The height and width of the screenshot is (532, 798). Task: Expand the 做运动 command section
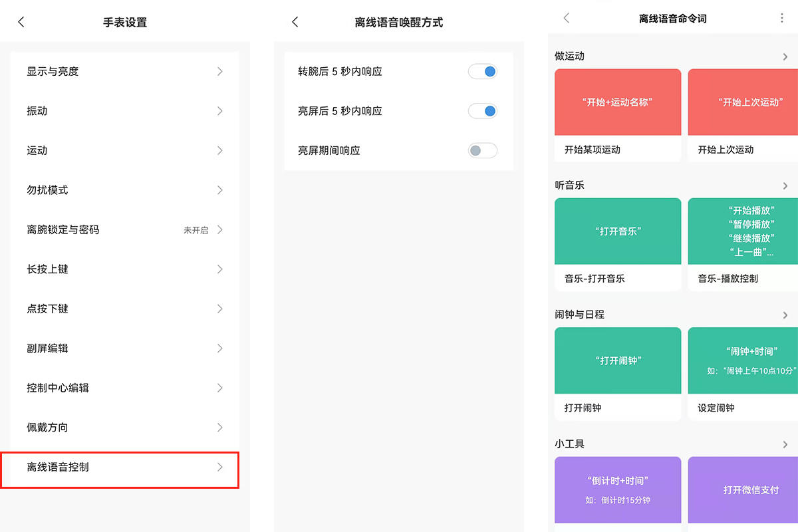786,56
